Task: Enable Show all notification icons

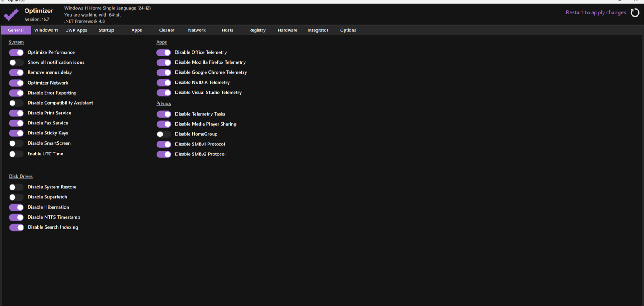Action: [17, 62]
